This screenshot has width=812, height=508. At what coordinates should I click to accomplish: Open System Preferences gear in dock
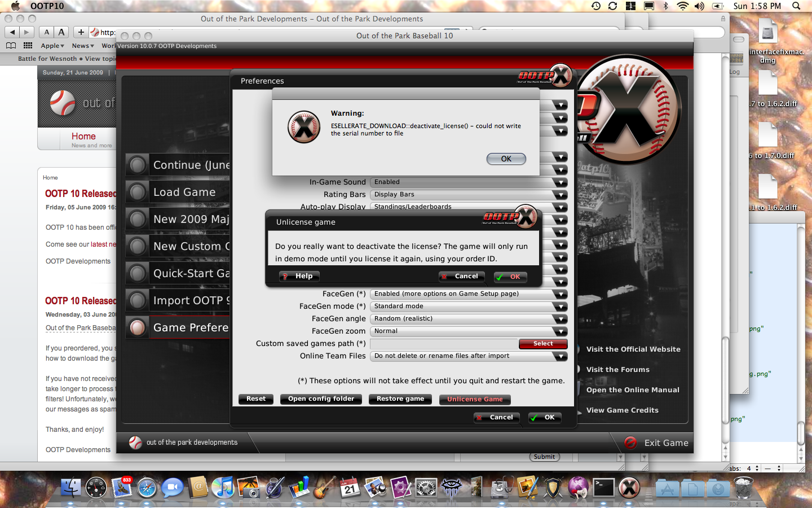[x=426, y=487]
